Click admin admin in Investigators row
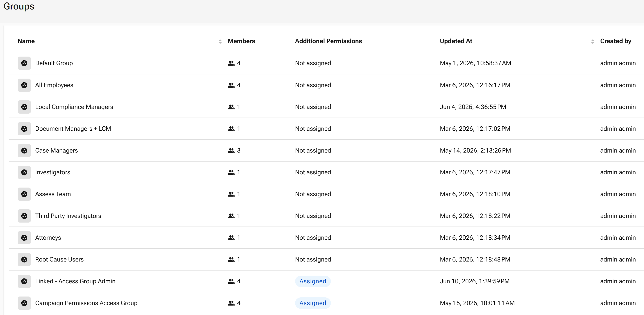644x315 pixels. coord(618,172)
